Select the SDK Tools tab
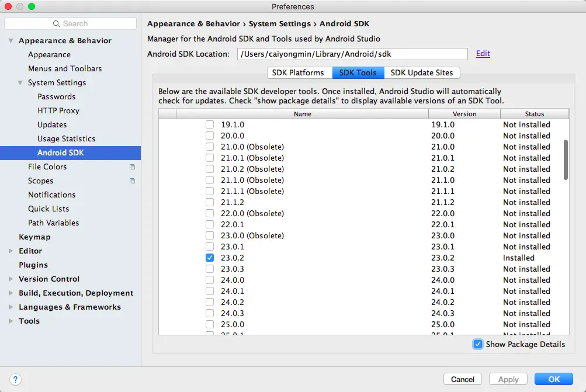The width and height of the screenshot is (586, 392). click(x=358, y=73)
